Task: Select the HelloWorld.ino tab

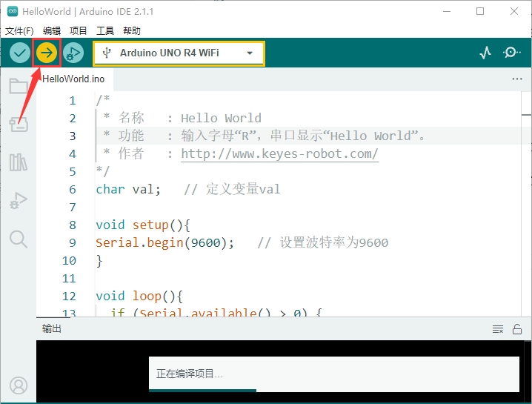Action: 75,79
